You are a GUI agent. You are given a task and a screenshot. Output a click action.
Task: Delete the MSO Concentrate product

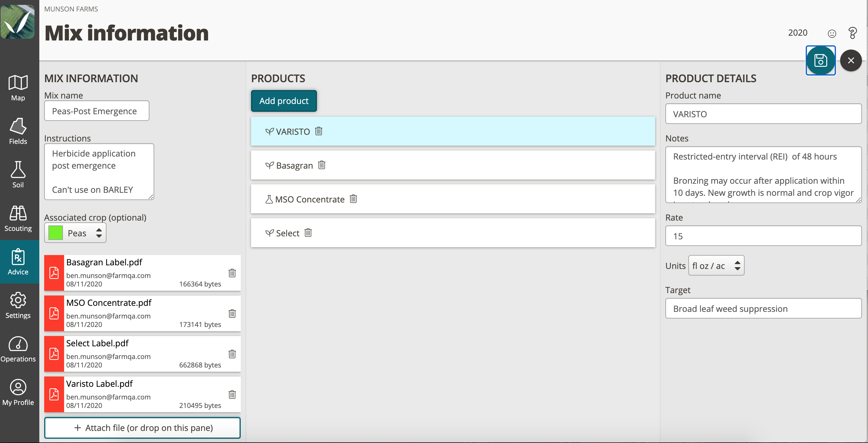353,199
